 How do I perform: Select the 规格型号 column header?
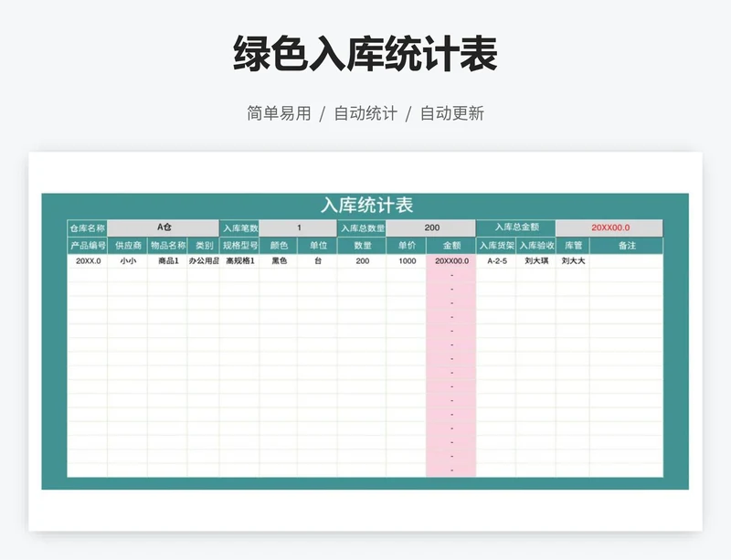[x=239, y=245]
